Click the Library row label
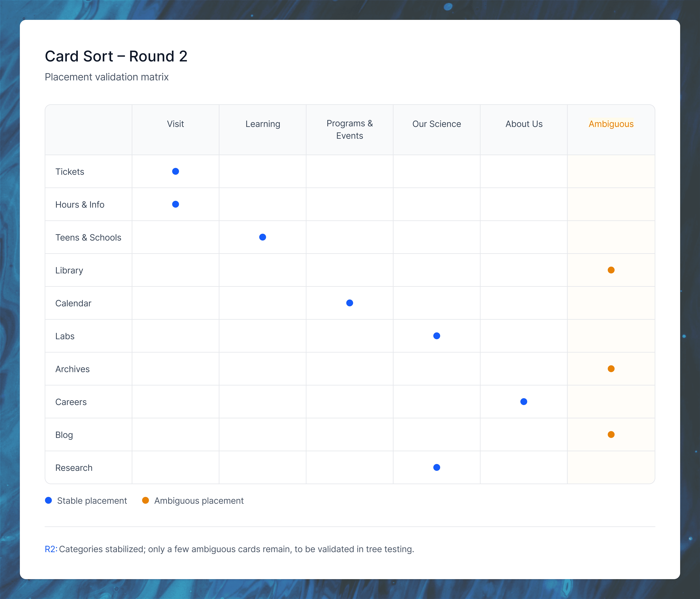 click(69, 270)
